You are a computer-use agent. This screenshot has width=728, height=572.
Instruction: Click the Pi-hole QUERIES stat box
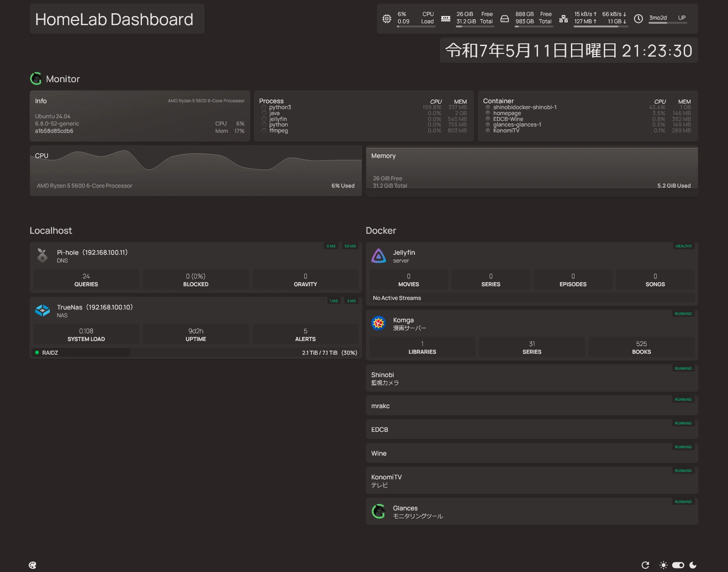click(86, 280)
